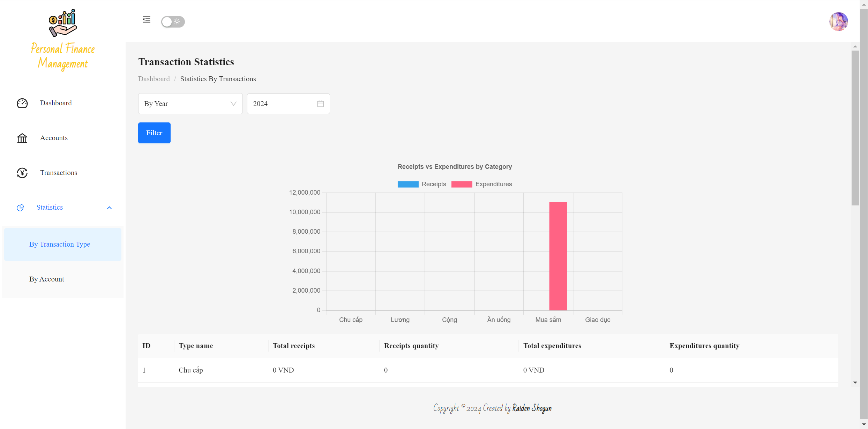Go to Dashboard via breadcrumb link
The height and width of the screenshot is (429, 868).
click(154, 79)
